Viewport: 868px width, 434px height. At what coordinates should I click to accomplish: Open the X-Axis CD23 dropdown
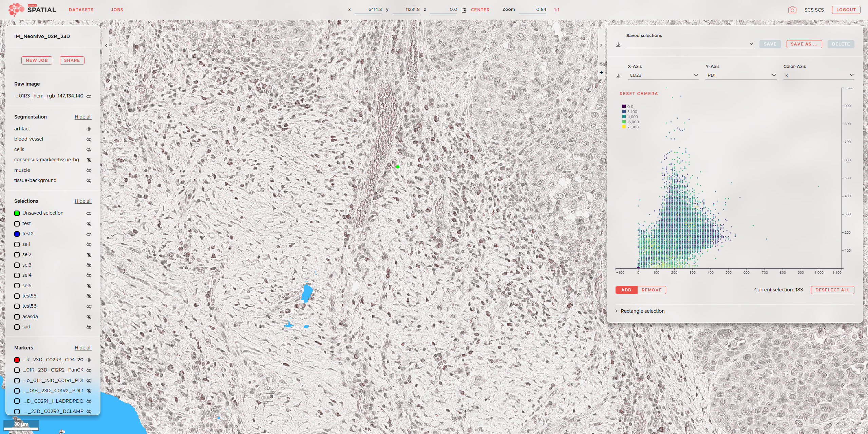coord(662,75)
